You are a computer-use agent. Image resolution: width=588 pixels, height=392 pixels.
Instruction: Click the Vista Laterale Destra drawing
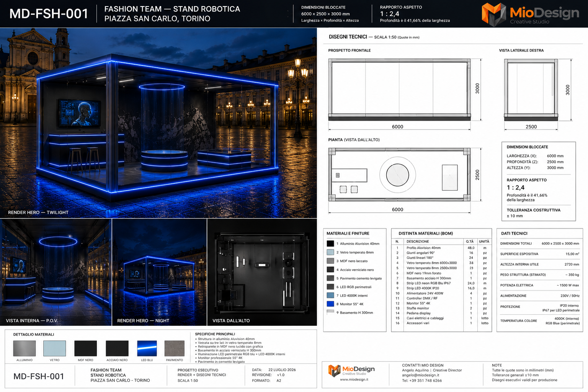[531, 90]
